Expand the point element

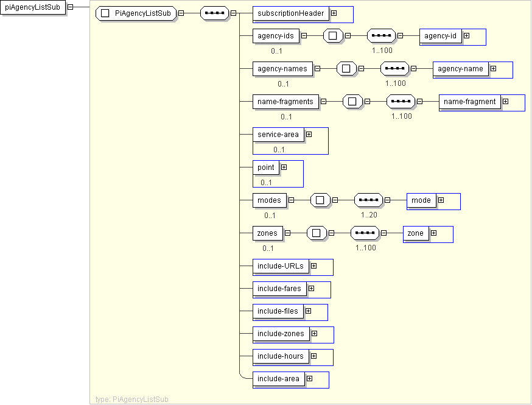click(283, 167)
